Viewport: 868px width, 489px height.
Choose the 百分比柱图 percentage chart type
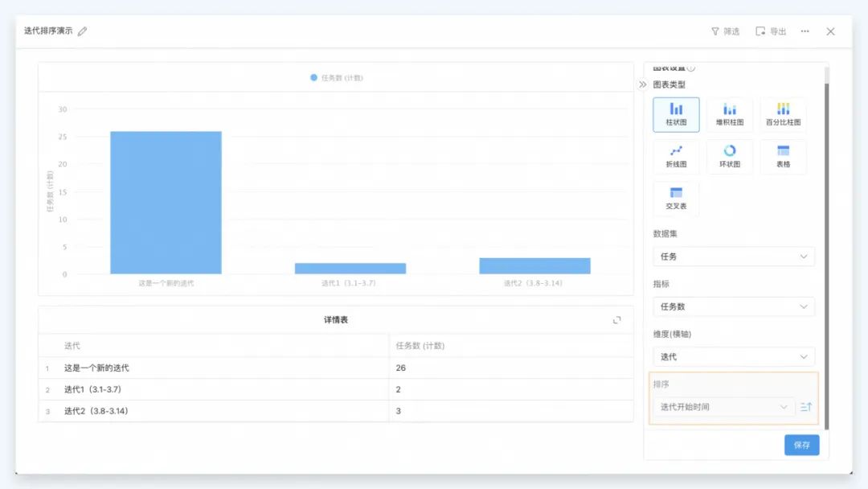coord(783,115)
